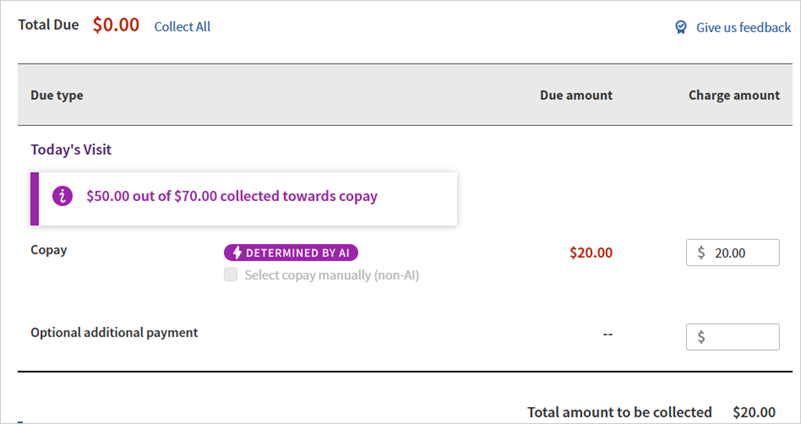This screenshot has width=801, height=424.
Task: Click the copay collected banner message
Action: (x=232, y=197)
